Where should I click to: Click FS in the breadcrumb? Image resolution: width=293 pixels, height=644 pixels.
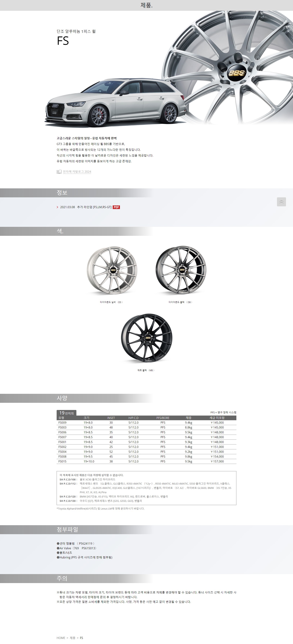click(81, 638)
